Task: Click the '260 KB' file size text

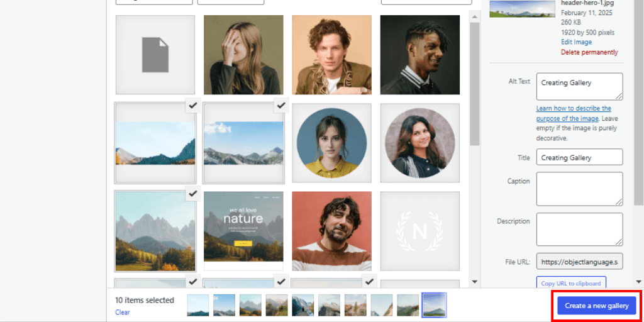Action: point(570,23)
